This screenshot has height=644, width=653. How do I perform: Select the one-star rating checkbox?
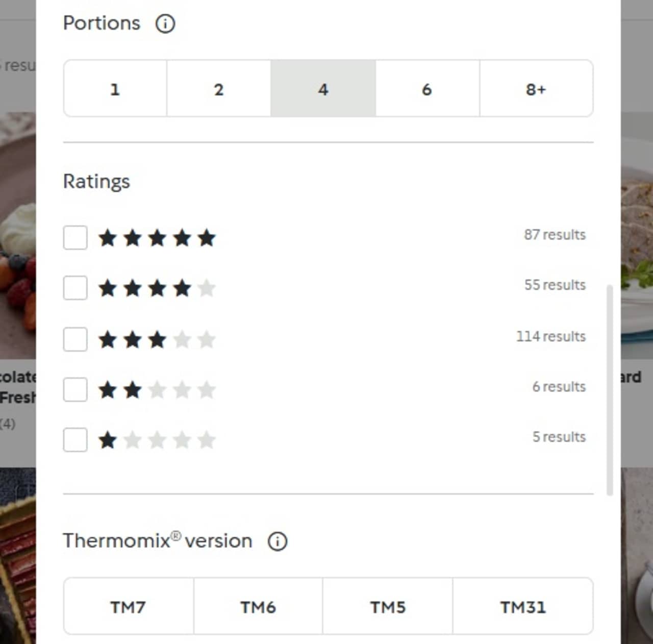click(x=75, y=440)
